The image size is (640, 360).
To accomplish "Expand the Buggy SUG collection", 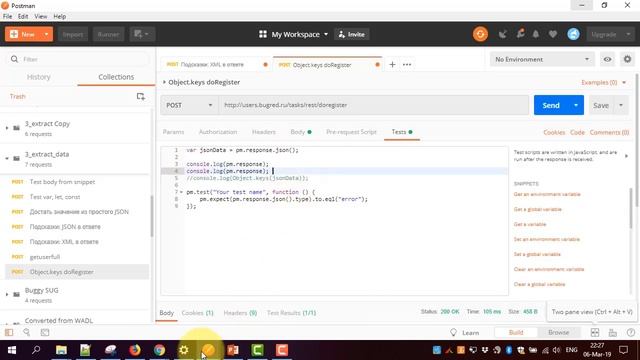I will click(x=7, y=294).
